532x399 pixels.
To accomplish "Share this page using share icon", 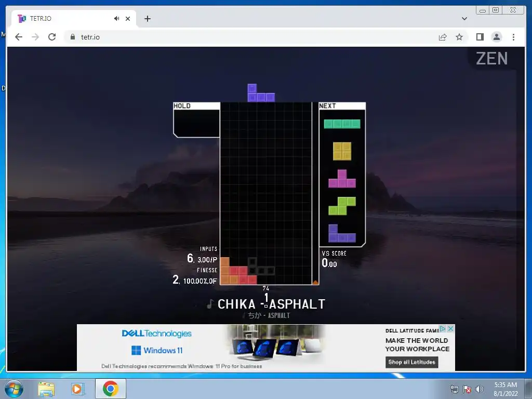I will [443, 37].
